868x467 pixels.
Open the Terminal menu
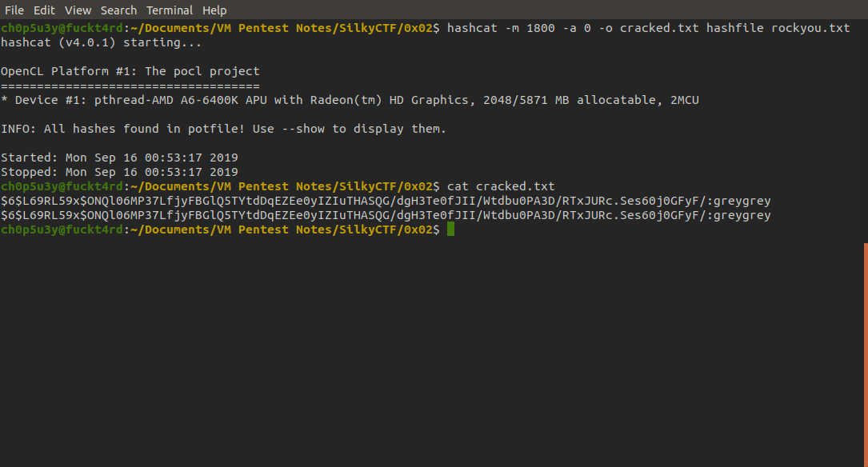[x=170, y=10]
